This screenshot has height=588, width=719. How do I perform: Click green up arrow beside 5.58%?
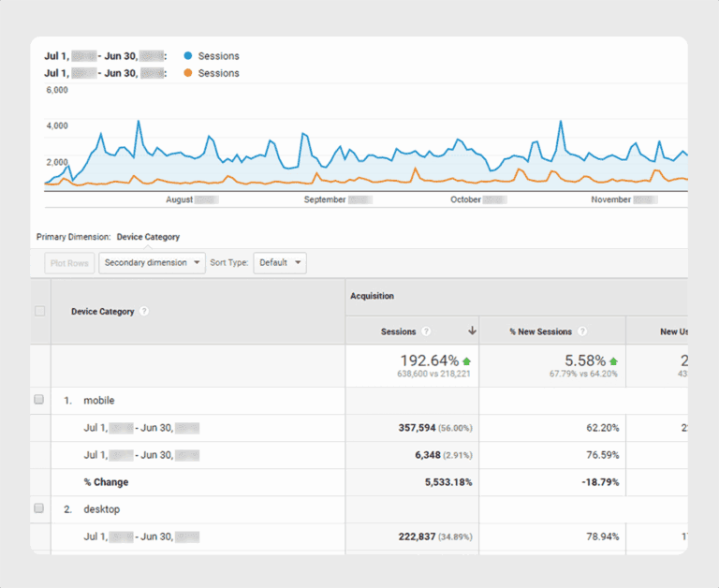click(x=613, y=360)
